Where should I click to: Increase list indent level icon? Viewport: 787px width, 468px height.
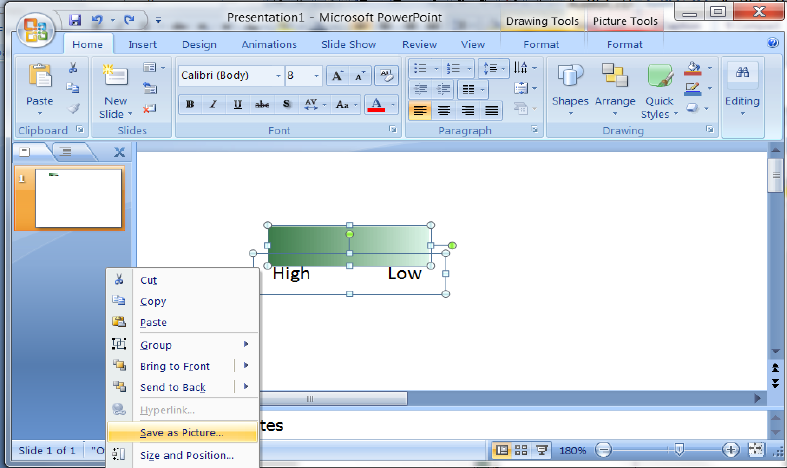443,89
